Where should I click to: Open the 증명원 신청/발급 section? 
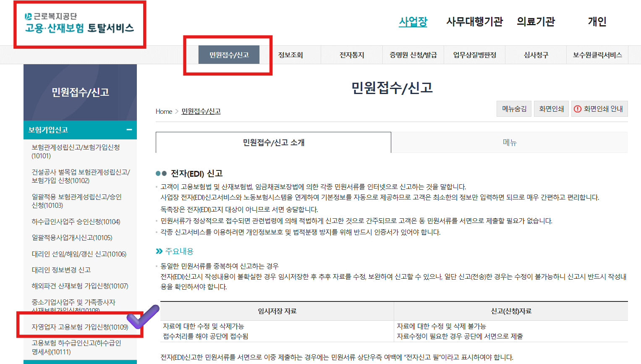(x=413, y=55)
